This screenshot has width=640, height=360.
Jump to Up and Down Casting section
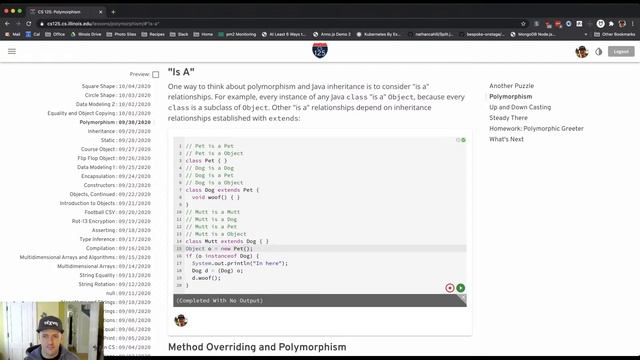(x=520, y=107)
